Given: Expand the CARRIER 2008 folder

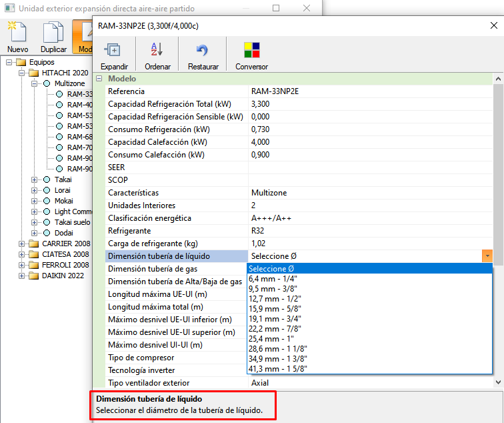Looking at the screenshot, I should pos(21,244).
